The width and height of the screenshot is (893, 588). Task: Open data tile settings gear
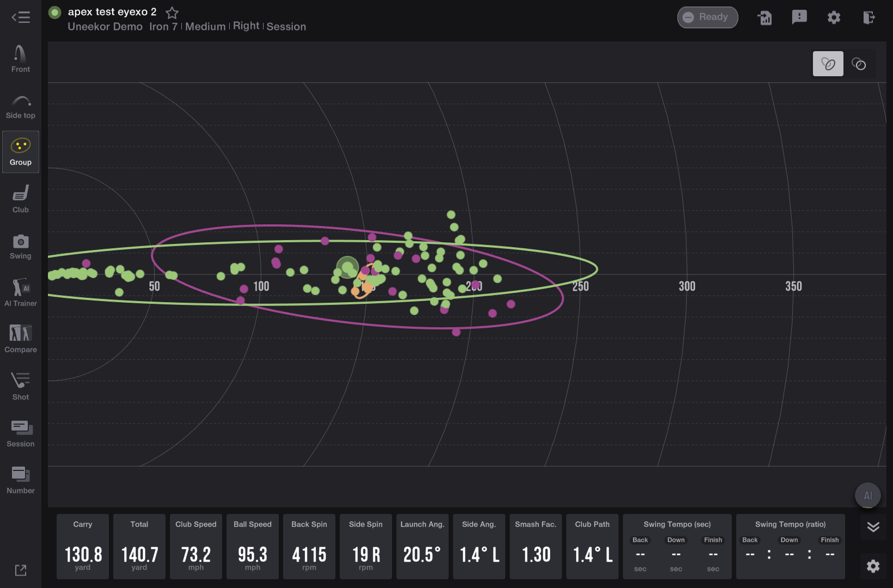[x=873, y=566]
